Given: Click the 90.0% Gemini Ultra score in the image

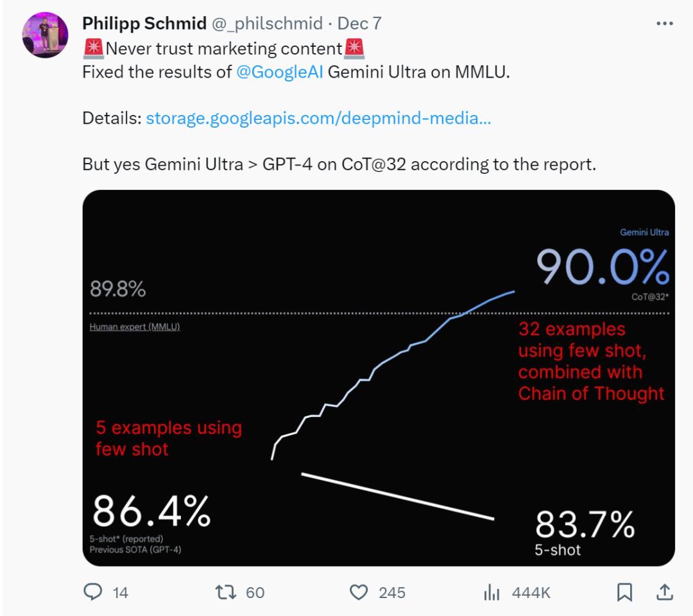Looking at the screenshot, I should [x=602, y=267].
